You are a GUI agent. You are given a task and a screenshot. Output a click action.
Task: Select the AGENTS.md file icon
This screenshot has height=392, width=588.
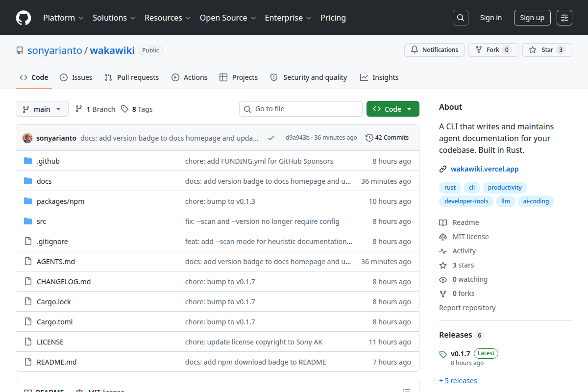click(x=28, y=261)
